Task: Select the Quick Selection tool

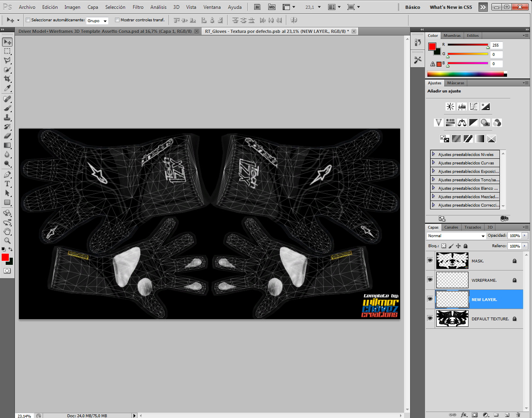Action: (x=7, y=70)
